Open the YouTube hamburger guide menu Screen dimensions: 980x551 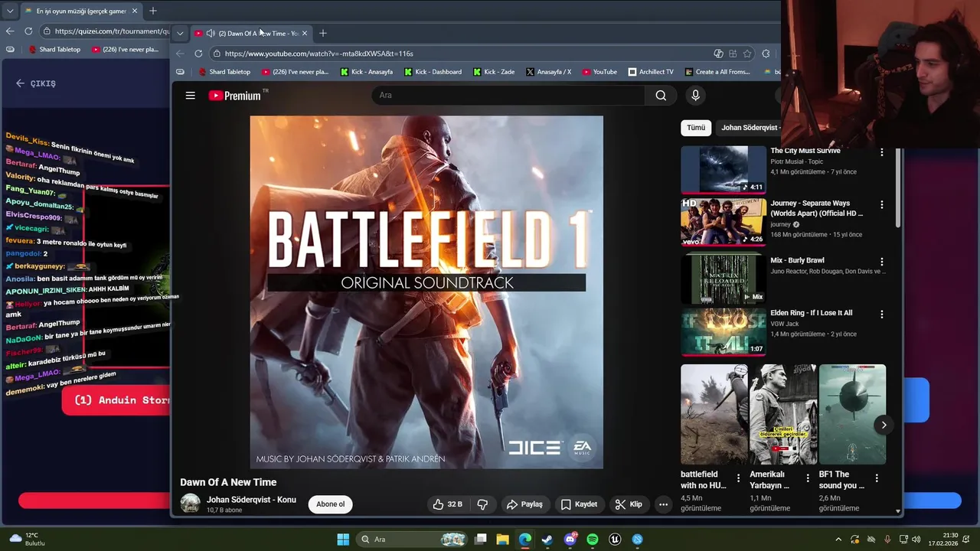click(x=190, y=96)
